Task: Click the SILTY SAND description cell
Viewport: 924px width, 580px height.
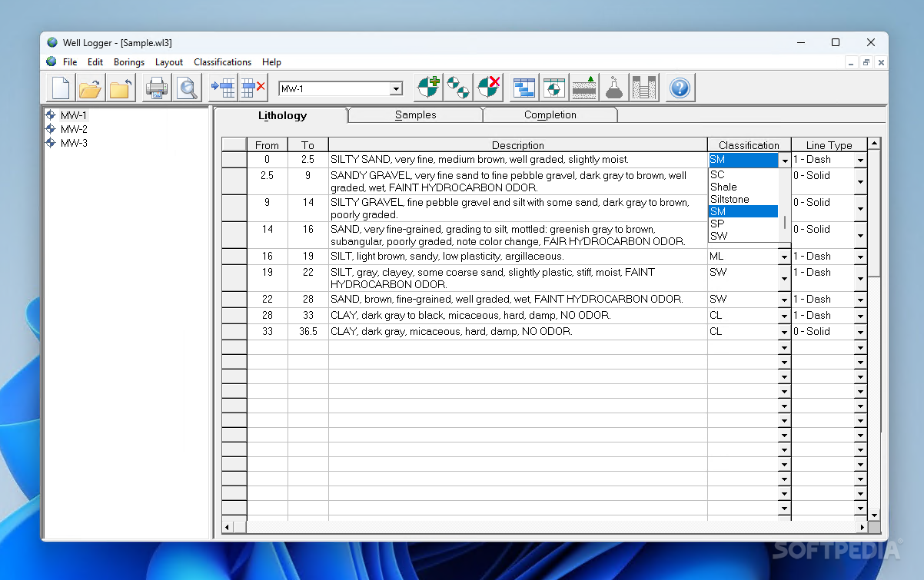Action: 518,160
